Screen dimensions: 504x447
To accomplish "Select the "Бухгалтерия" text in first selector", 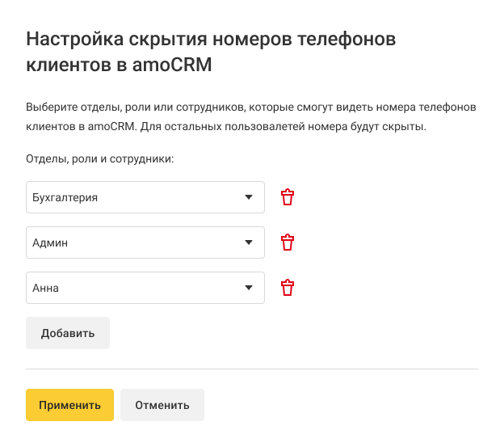I will coord(65,197).
